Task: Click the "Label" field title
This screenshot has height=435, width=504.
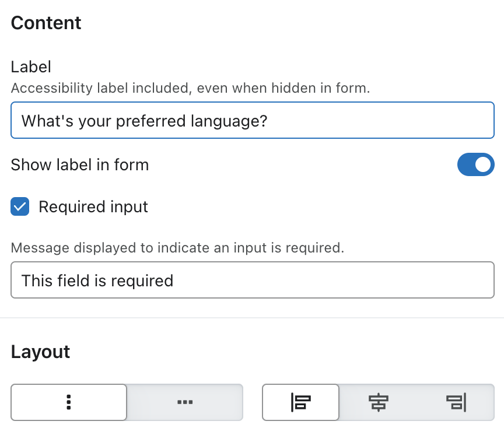Action: click(x=31, y=67)
